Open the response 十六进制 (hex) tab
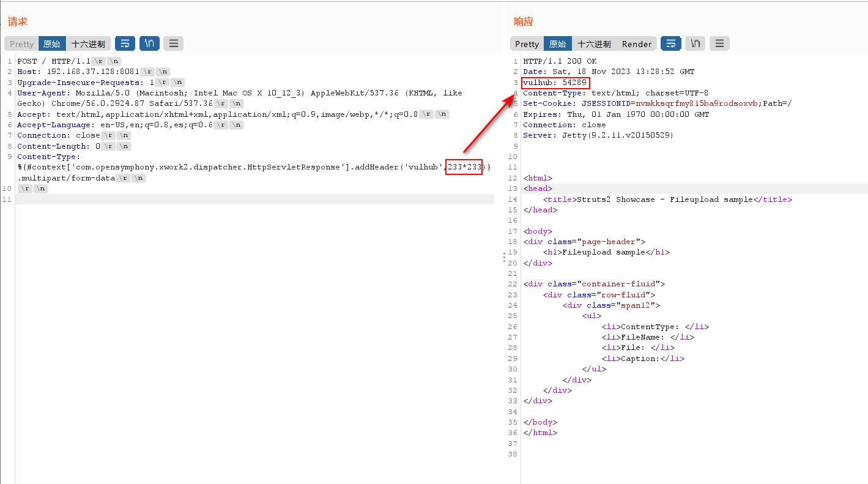Image resolution: width=868 pixels, height=484 pixels. pyautogui.click(x=594, y=44)
